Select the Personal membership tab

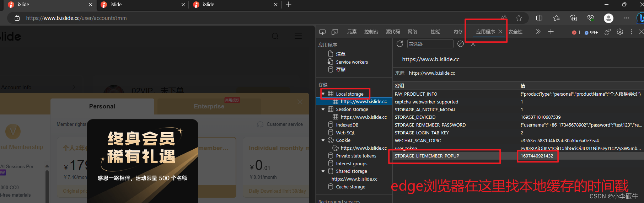[102, 106]
